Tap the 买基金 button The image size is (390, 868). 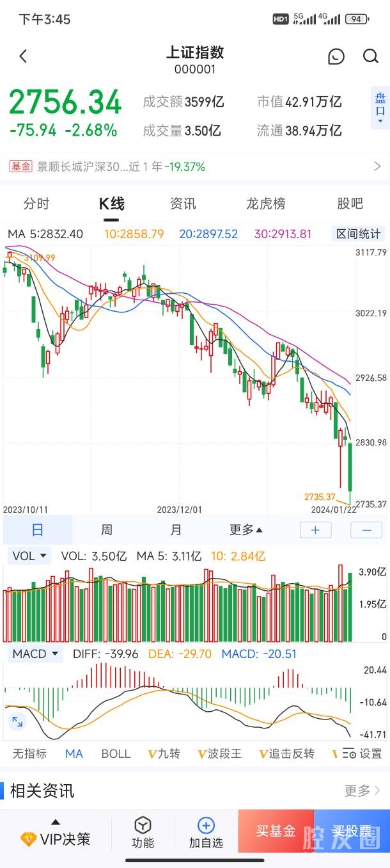click(x=276, y=831)
